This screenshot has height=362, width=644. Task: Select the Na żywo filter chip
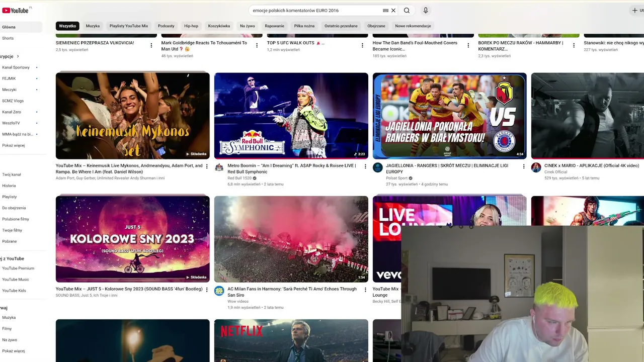[248, 26]
